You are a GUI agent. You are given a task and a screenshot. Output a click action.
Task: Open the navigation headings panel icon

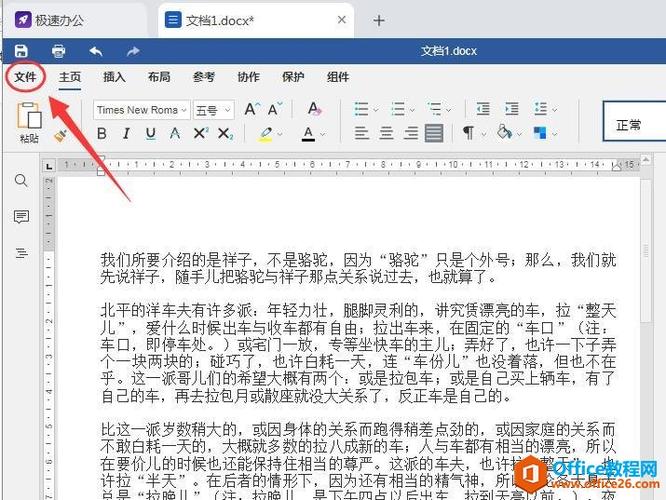coord(22,253)
